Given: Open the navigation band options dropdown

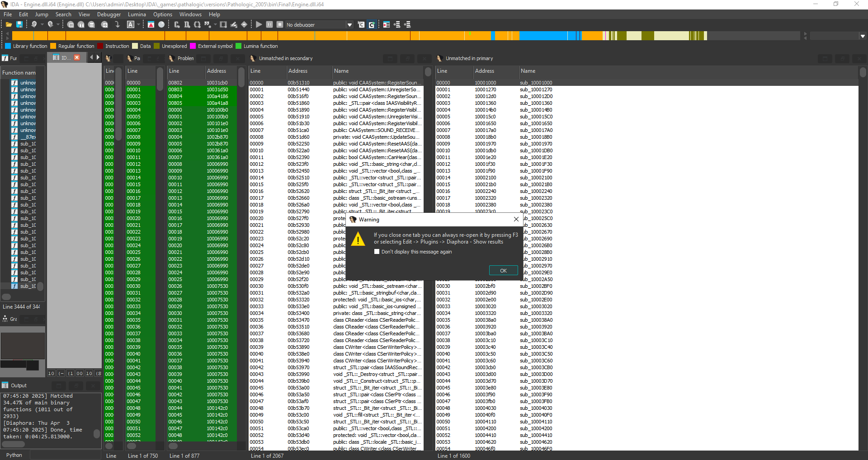Looking at the screenshot, I should click(863, 36).
